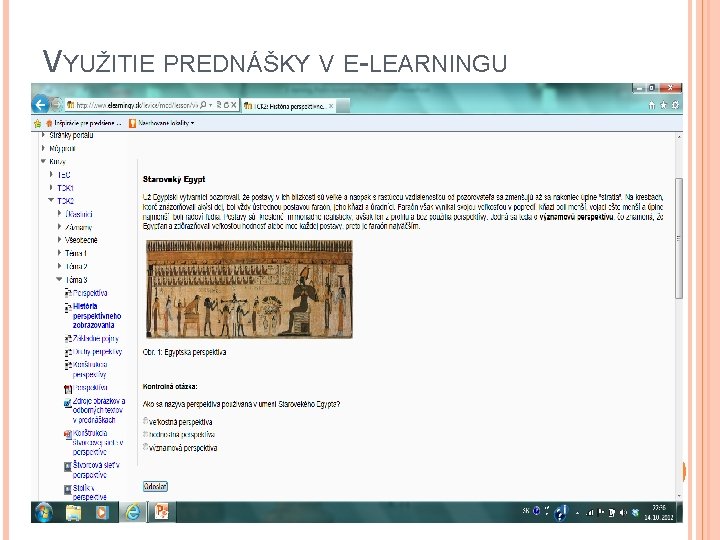Screen dimensions: 720x540
Task: Click the compatibility view icon in address bar
Action: coord(219,105)
